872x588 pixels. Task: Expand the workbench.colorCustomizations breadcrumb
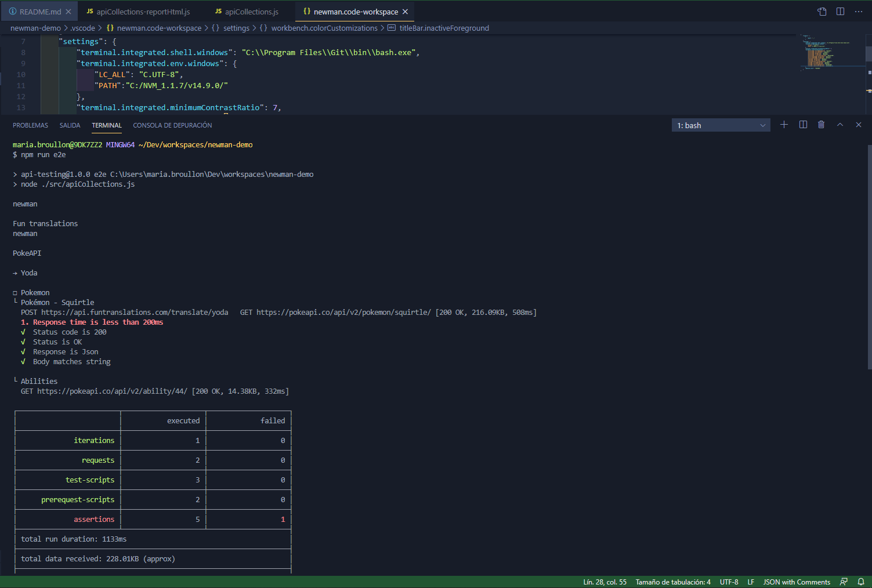coord(324,28)
